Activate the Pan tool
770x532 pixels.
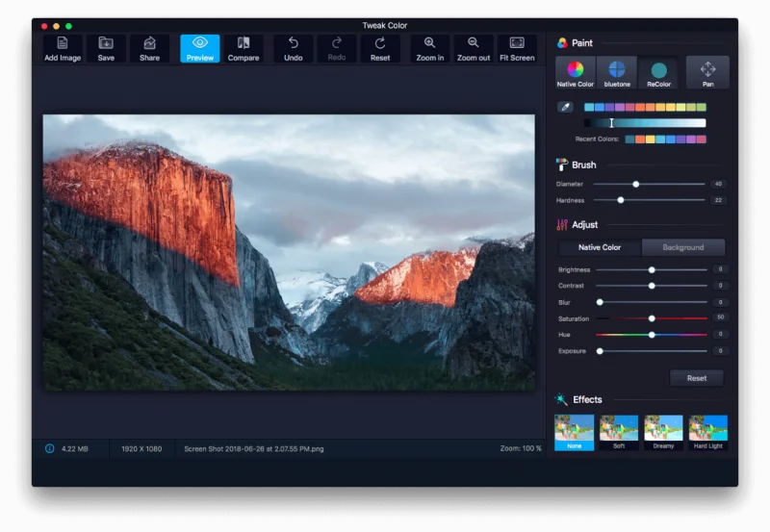(707, 73)
